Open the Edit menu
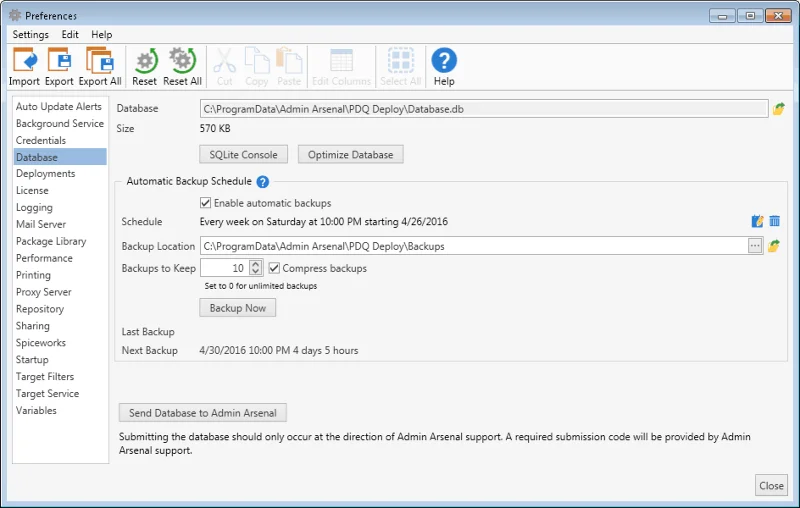Viewport: 800px width, 508px height. coord(70,35)
